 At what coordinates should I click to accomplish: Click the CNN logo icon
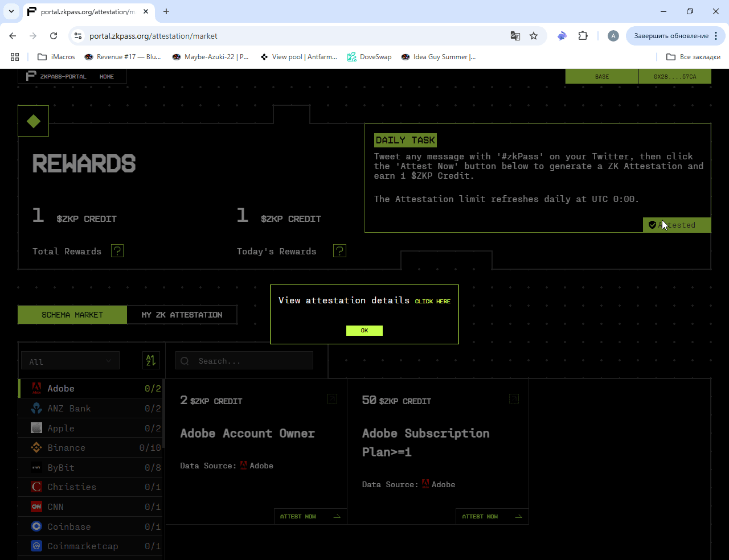pyautogui.click(x=36, y=507)
